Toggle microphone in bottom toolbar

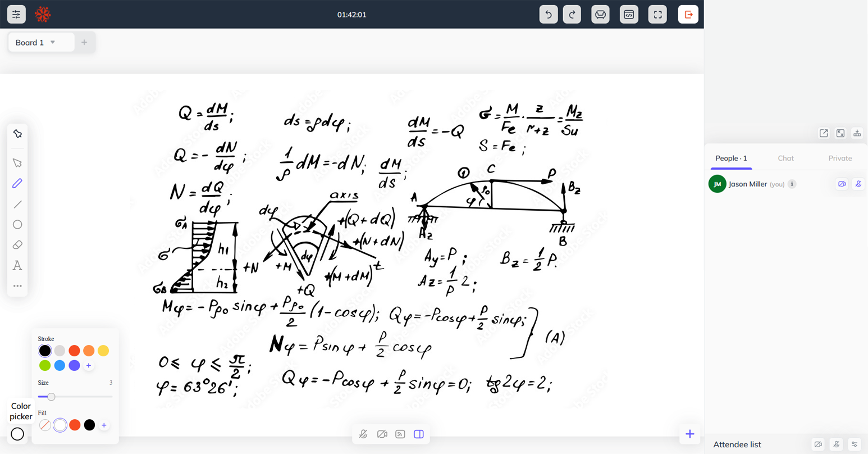(363, 434)
